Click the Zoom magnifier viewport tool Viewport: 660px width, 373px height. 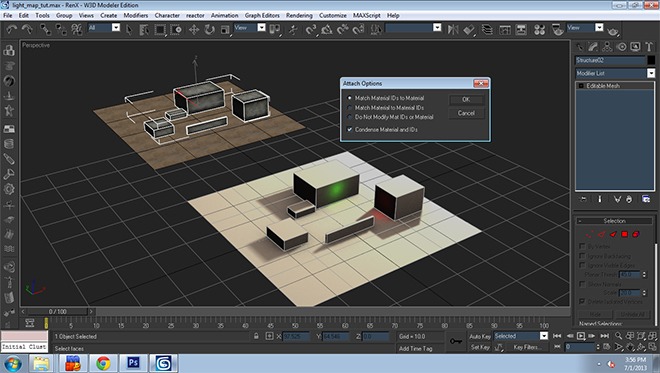pos(618,336)
